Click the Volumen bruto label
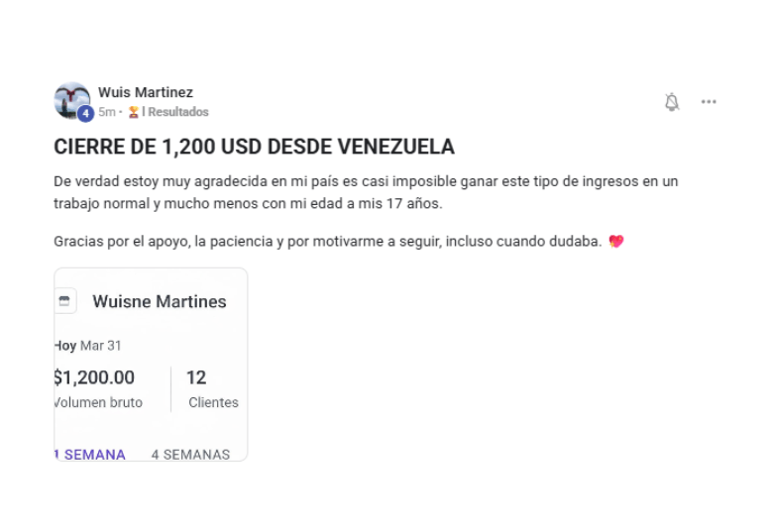The image size is (770, 532). pyautogui.click(x=98, y=402)
